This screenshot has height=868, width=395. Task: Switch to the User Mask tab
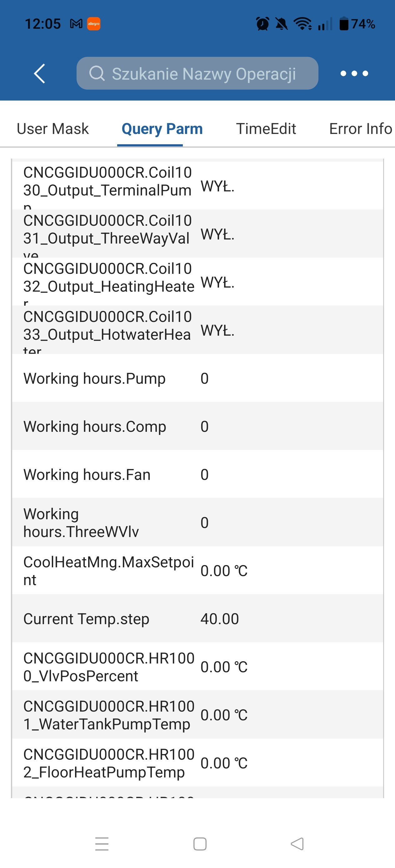52,129
